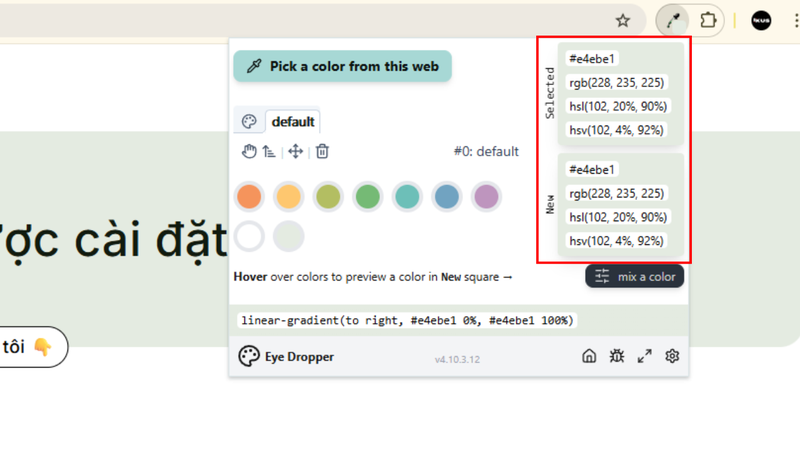Click the #0: default palette label
Screen dimensions: 800x450
coord(486,152)
